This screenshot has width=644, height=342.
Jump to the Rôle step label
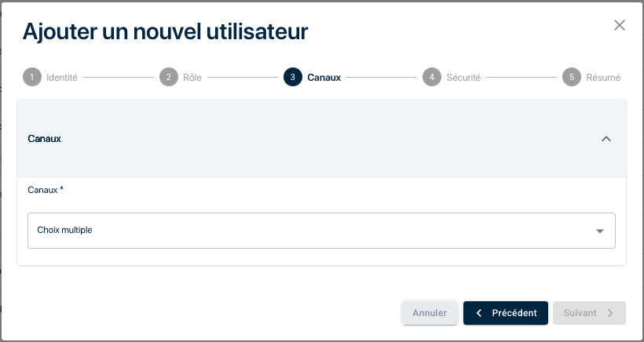(x=192, y=78)
